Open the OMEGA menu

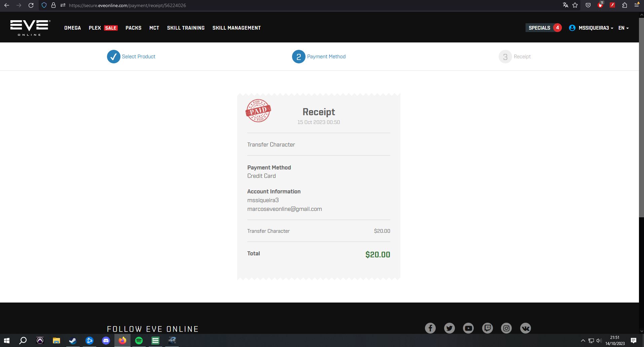(73, 28)
